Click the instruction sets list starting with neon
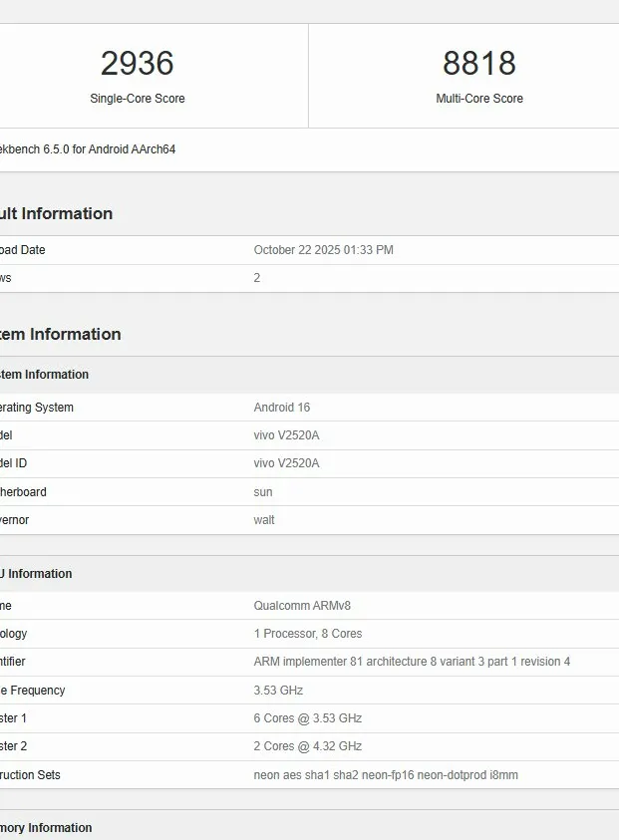Viewport: 619px width, 840px height. tap(386, 775)
